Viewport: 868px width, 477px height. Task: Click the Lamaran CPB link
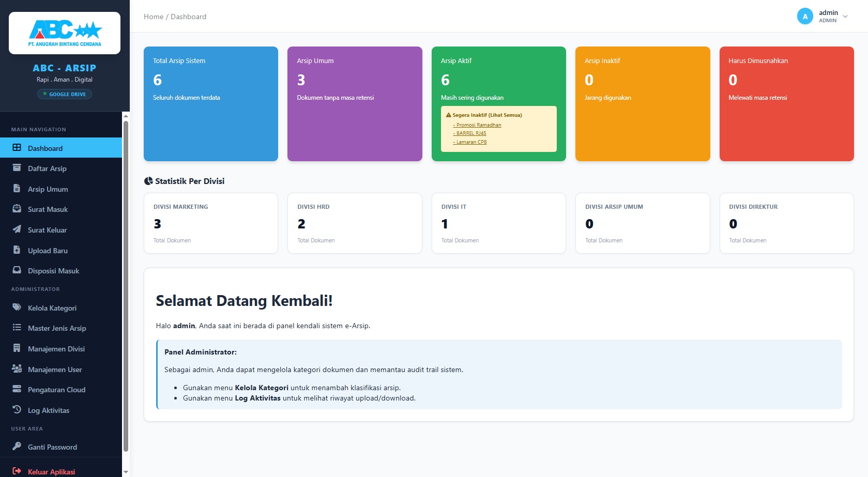pos(470,142)
